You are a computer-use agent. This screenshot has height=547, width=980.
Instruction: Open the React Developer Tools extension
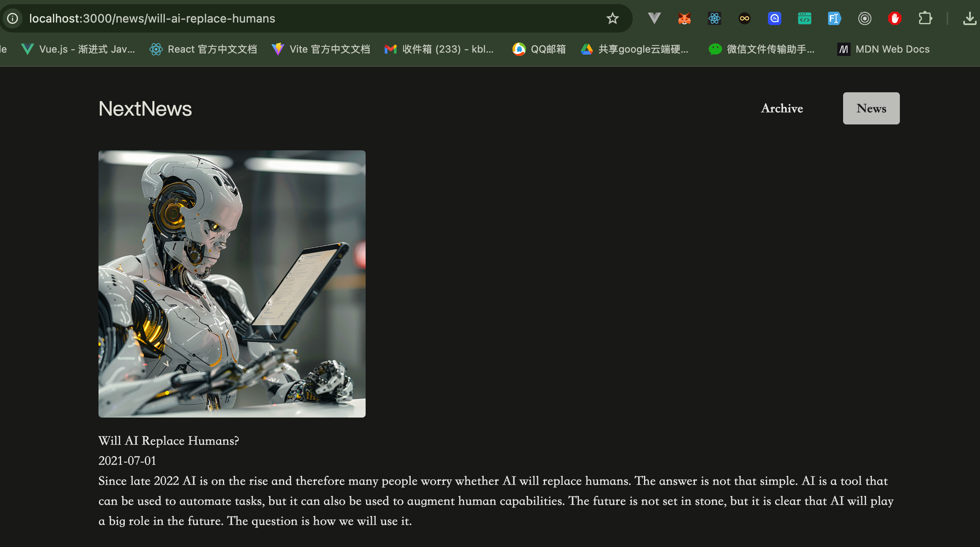pyautogui.click(x=714, y=18)
